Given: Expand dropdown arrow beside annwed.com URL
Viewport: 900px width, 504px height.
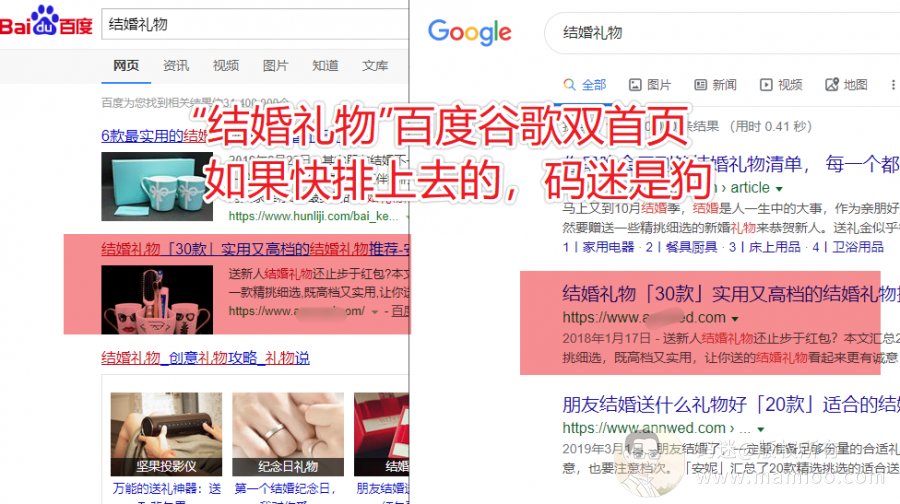Looking at the screenshot, I should 761,429.
